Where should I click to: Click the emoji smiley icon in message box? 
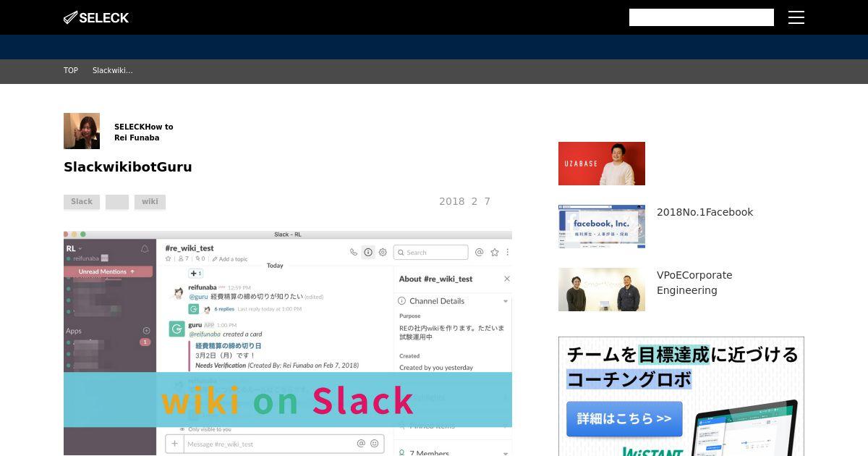(x=374, y=443)
